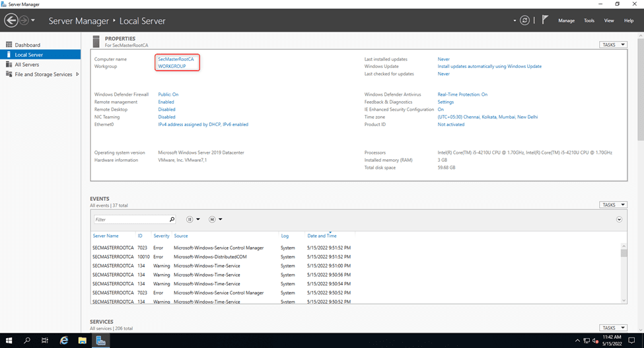Click the taskbar clock

coord(612,341)
